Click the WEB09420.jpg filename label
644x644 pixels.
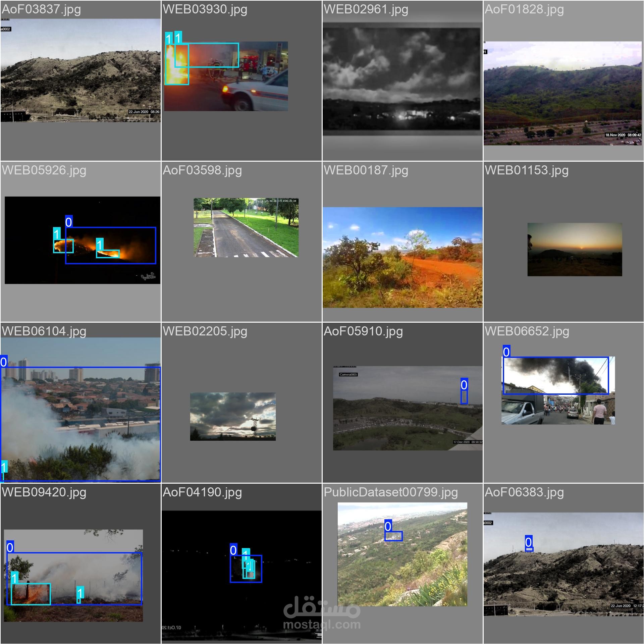pyautogui.click(x=44, y=492)
